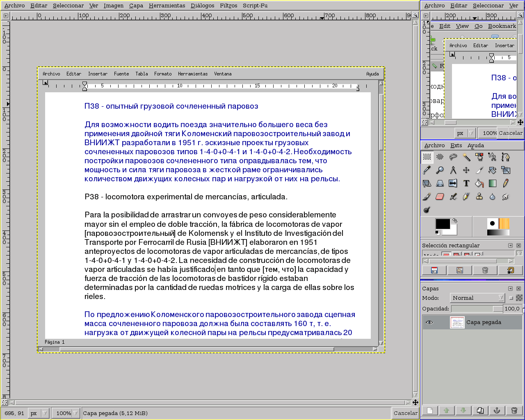525x420 pixels.
Task: Reset colors to default black and white
Action: coord(438,233)
